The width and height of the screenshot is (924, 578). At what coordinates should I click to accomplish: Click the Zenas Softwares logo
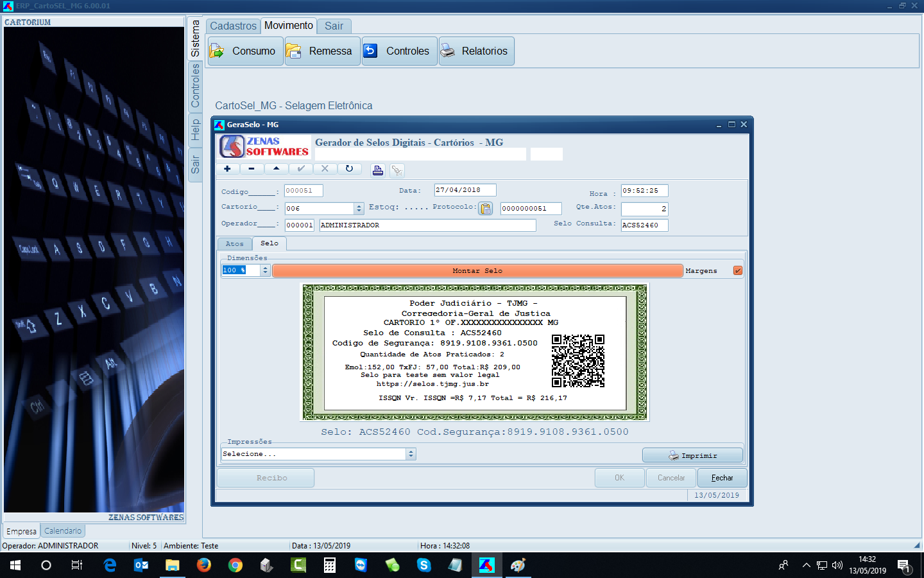tap(264, 146)
